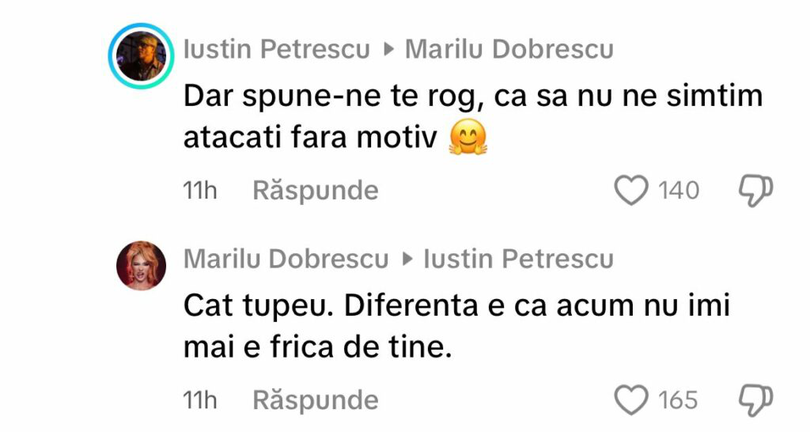Screen dimensions: 810x432
Task: Open replied-to name Iustin Petrescu in second comment
Action: (518, 260)
